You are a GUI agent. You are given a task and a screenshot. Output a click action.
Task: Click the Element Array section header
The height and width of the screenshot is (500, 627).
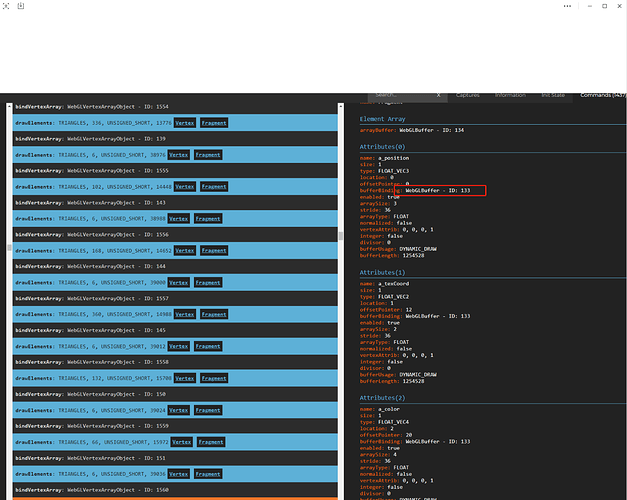382,119
